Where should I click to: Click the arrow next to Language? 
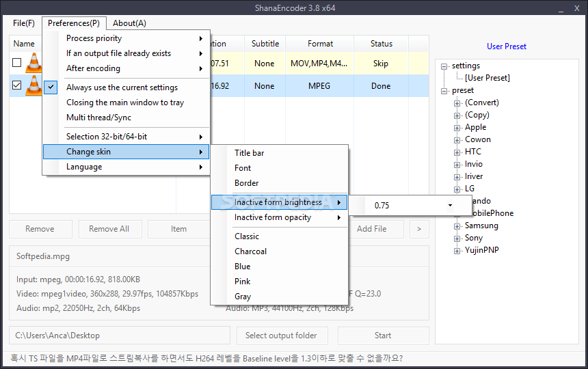point(201,167)
